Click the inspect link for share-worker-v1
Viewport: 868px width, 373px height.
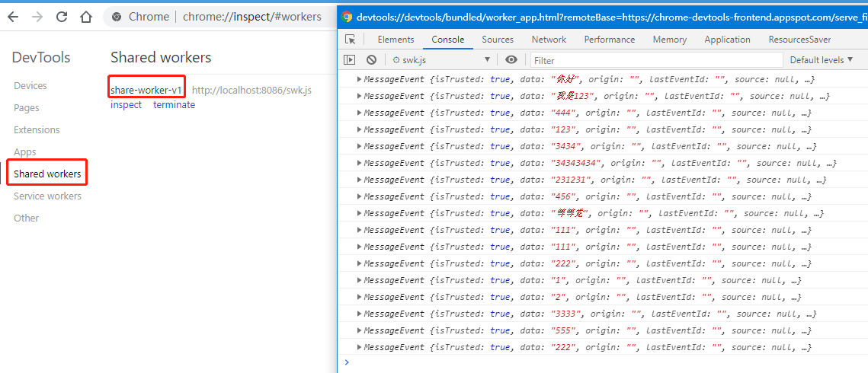coord(126,105)
